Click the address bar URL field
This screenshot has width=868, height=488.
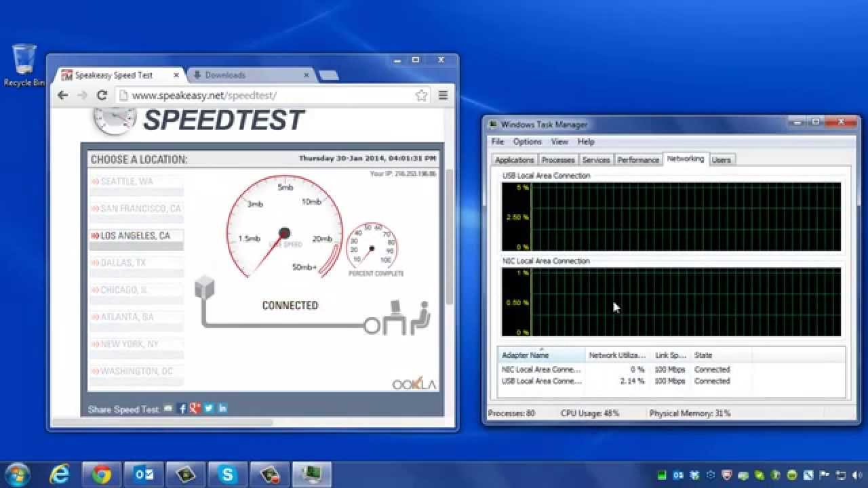[x=271, y=96]
